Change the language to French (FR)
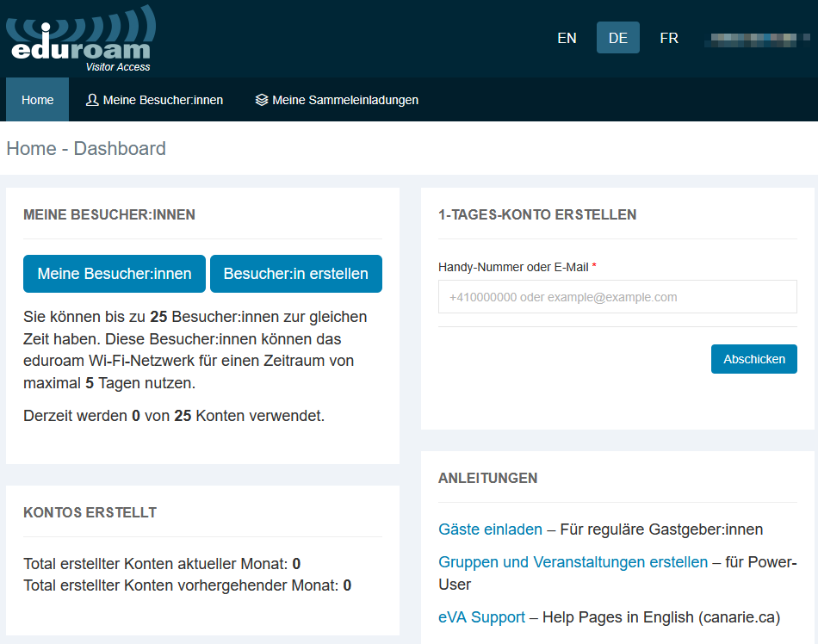The image size is (818, 644). point(668,38)
